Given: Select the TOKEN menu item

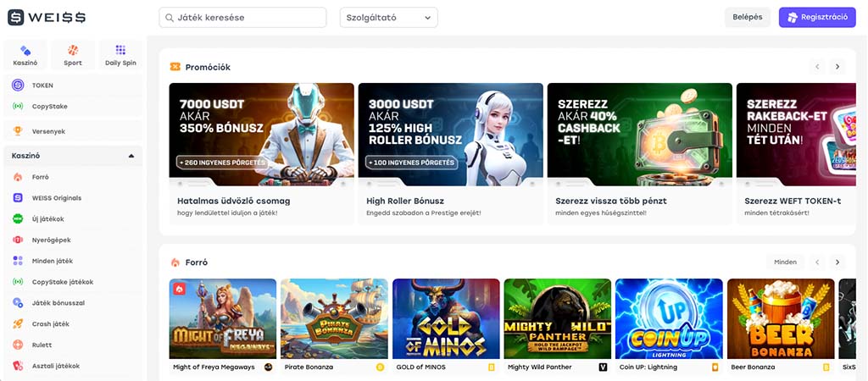Looking at the screenshot, I should pyautogui.click(x=73, y=86).
